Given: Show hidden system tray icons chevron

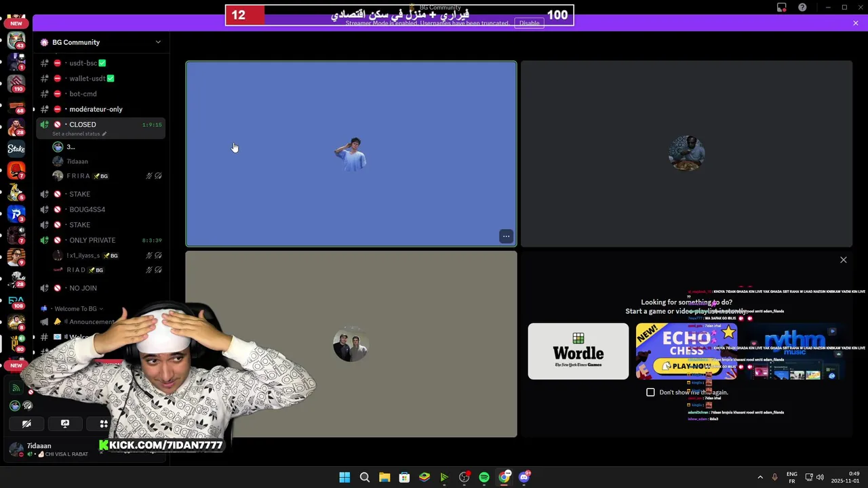Looking at the screenshot, I should (760, 477).
